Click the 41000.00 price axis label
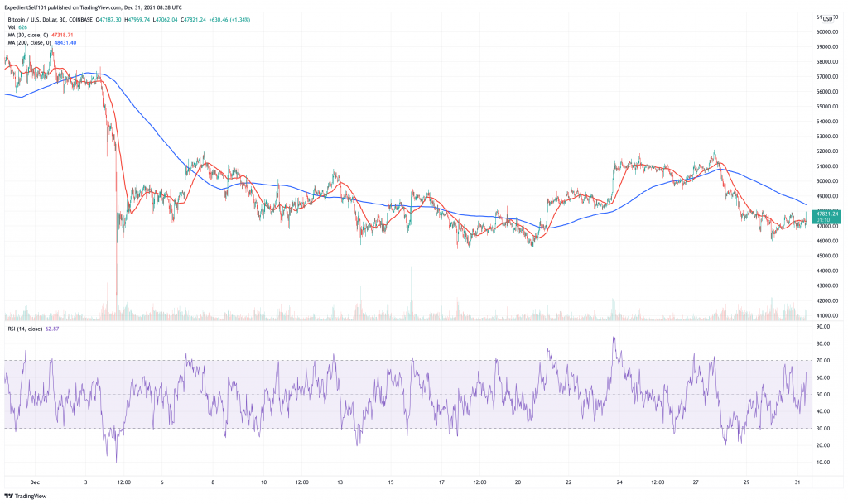The image size is (848, 504). pyautogui.click(x=827, y=315)
